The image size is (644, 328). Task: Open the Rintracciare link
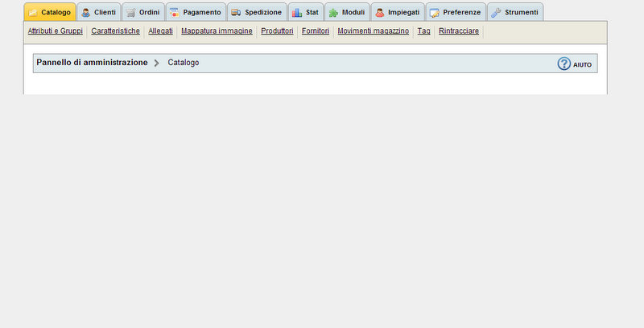pos(459,31)
